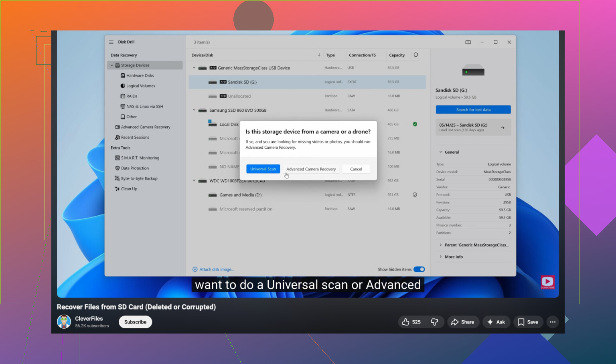The height and width of the screenshot is (364, 616).
Task: Open the book help icon in title bar
Action: point(468,42)
